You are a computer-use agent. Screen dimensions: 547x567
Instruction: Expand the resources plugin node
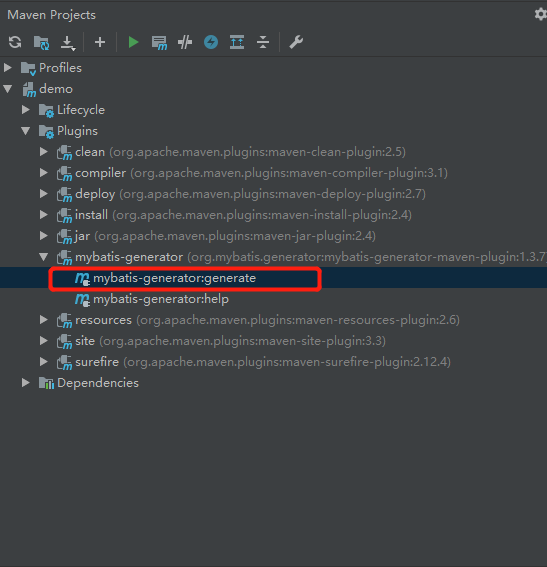click(x=44, y=319)
